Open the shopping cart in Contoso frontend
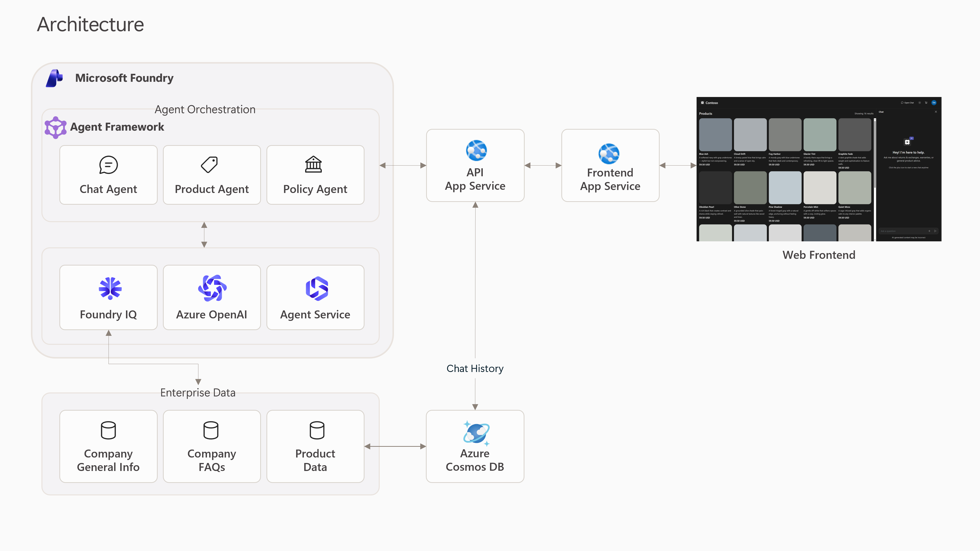 (x=926, y=103)
